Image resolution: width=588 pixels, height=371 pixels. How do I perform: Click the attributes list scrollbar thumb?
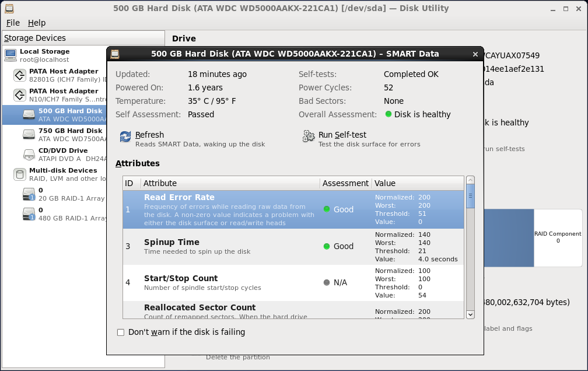(x=470, y=196)
